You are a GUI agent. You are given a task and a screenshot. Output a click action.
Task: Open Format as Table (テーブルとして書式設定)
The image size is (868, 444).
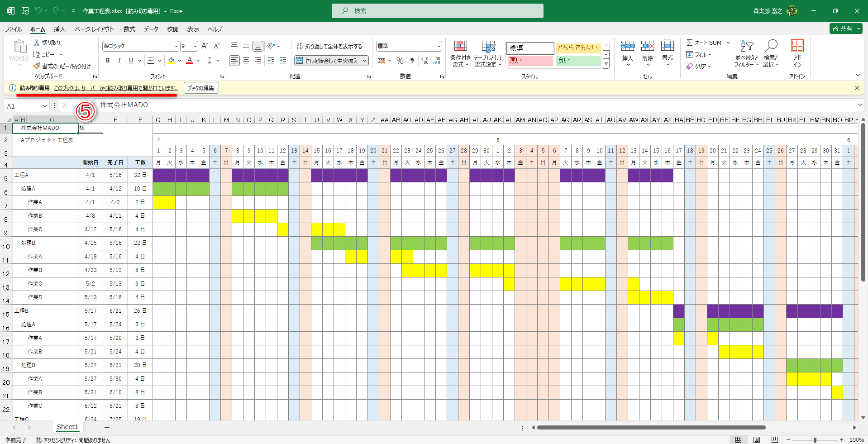click(488, 54)
